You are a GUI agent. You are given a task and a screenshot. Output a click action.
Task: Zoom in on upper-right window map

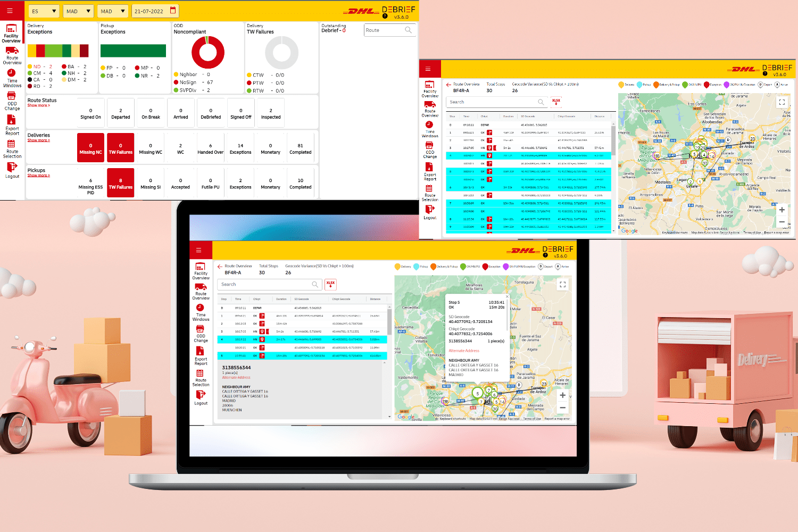coord(782,210)
